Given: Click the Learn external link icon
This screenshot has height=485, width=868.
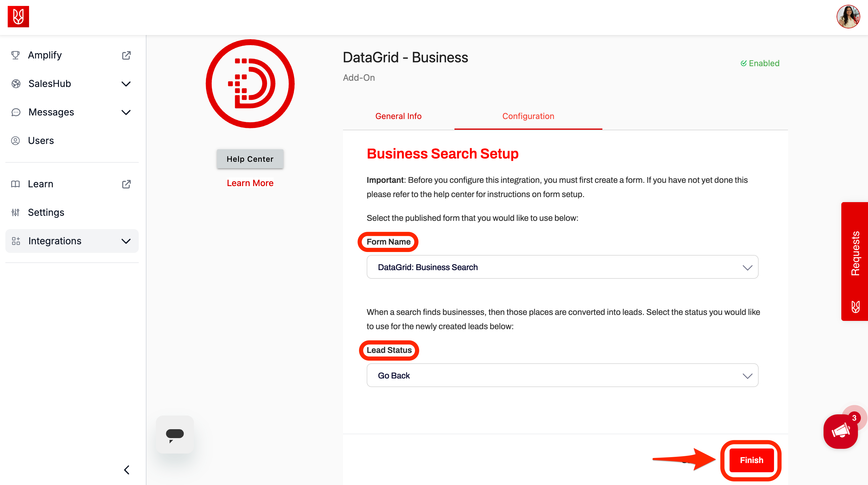Looking at the screenshot, I should tap(126, 184).
